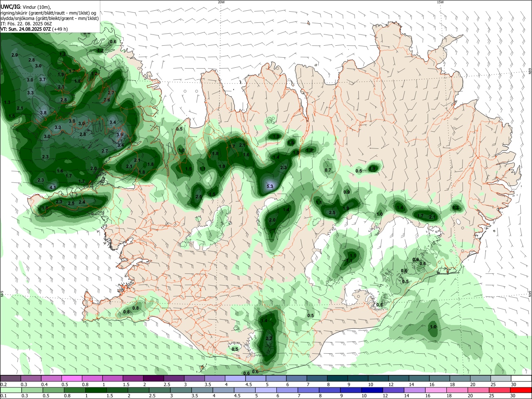The height and width of the screenshot is (399, 532).
Task: Click the 3.8 precipitation value
Action: [43, 113]
